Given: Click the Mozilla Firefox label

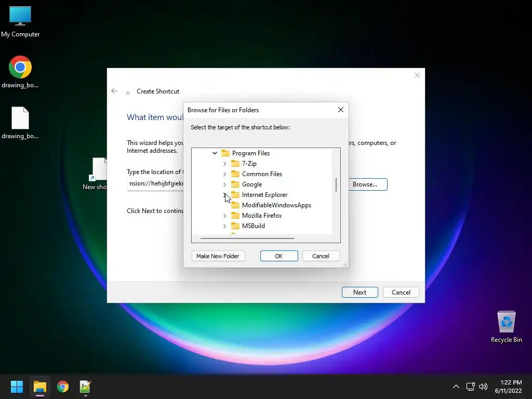Looking at the screenshot, I should pos(262,216).
